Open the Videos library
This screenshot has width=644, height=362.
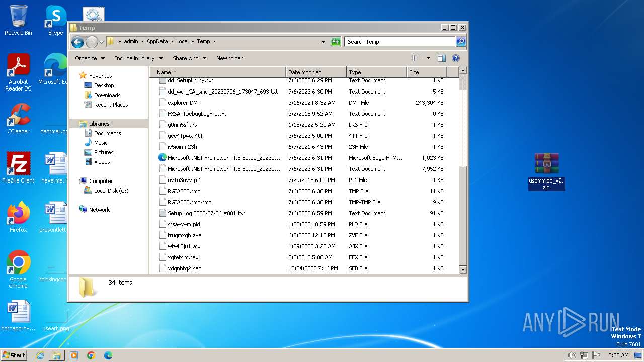coord(102,162)
